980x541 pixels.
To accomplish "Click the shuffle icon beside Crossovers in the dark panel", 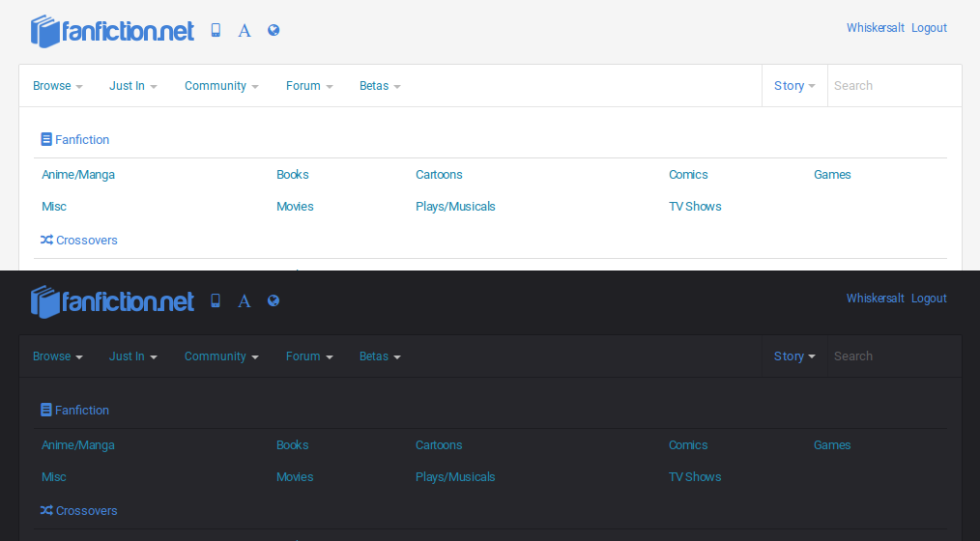I will click(x=46, y=510).
